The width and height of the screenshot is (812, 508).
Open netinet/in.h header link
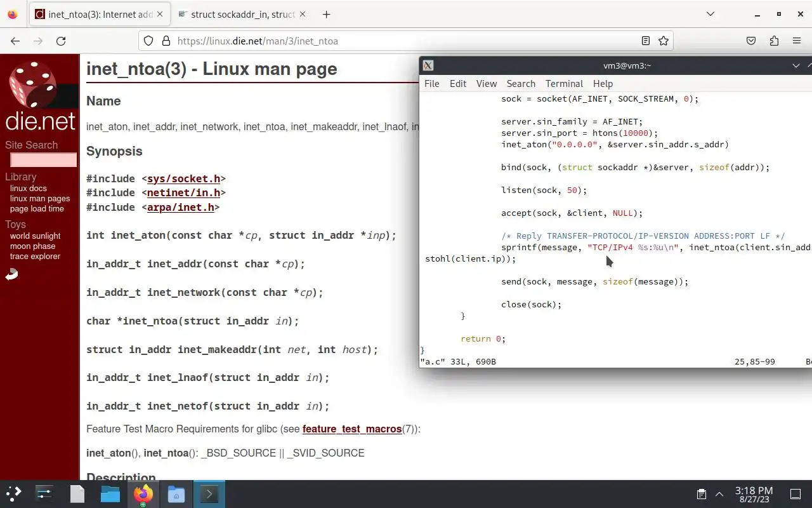pyautogui.click(x=183, y=193)
